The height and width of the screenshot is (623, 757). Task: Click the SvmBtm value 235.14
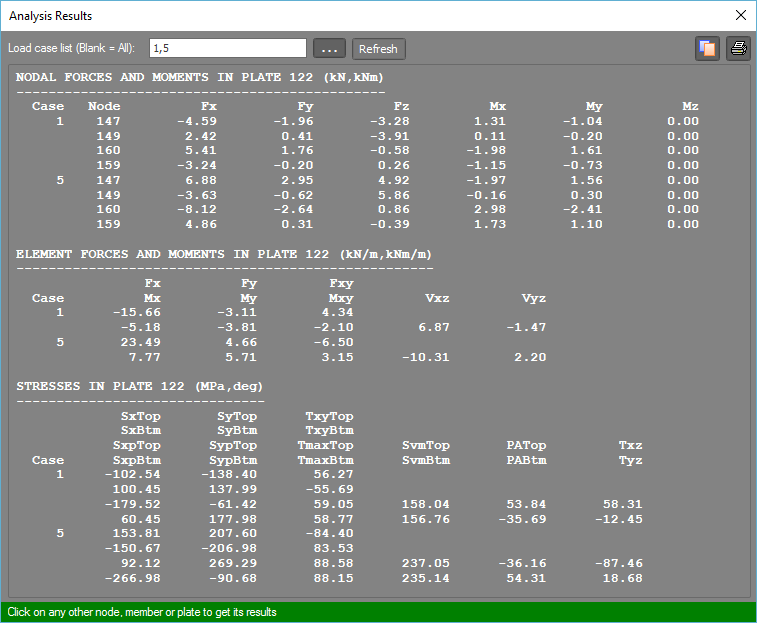[x=426, y=578]
